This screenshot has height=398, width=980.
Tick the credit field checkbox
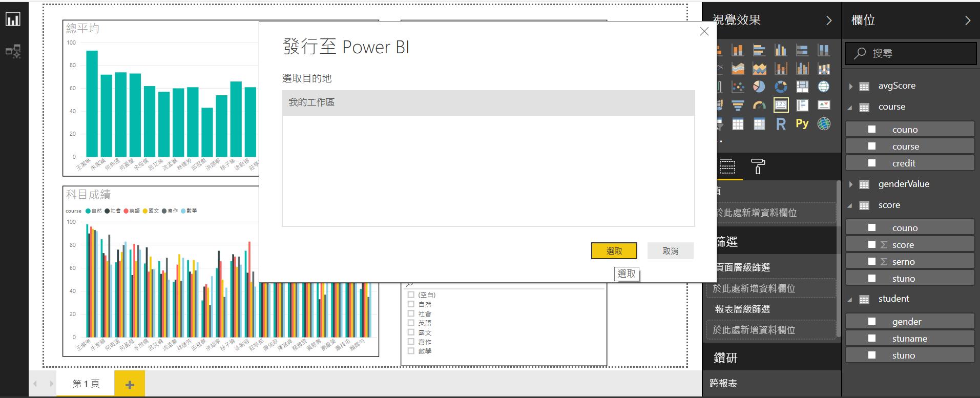[872, 163]
